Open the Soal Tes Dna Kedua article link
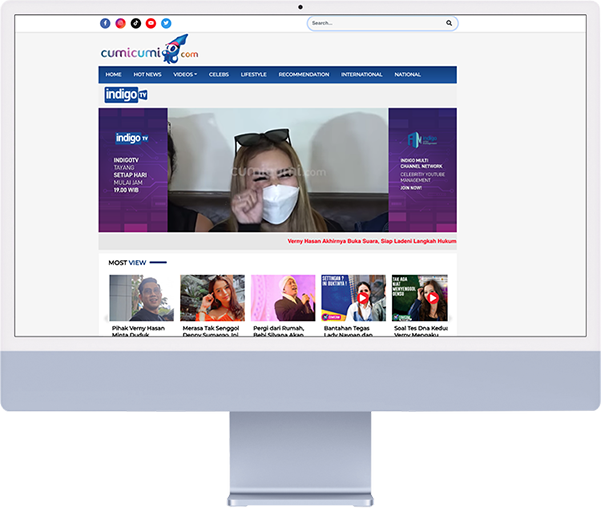The image size is (601, 508). (x=421, y=331)
